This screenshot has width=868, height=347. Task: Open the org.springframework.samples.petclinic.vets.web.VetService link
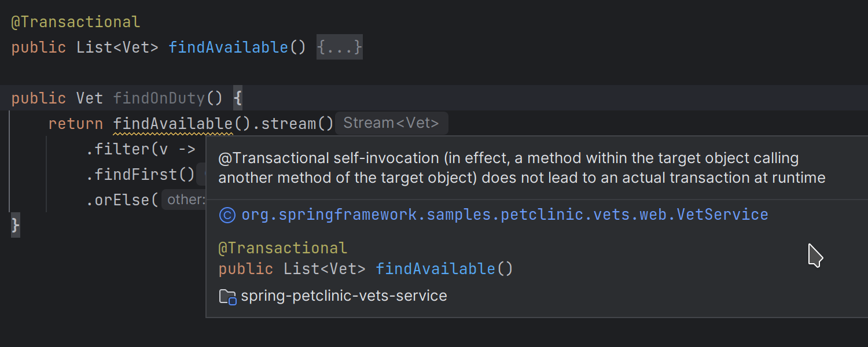(x=505, y=215)
